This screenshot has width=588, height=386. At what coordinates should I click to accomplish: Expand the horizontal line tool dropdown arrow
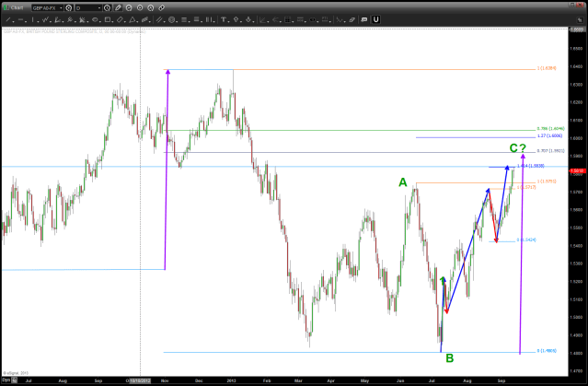click(x=26, y=21)
